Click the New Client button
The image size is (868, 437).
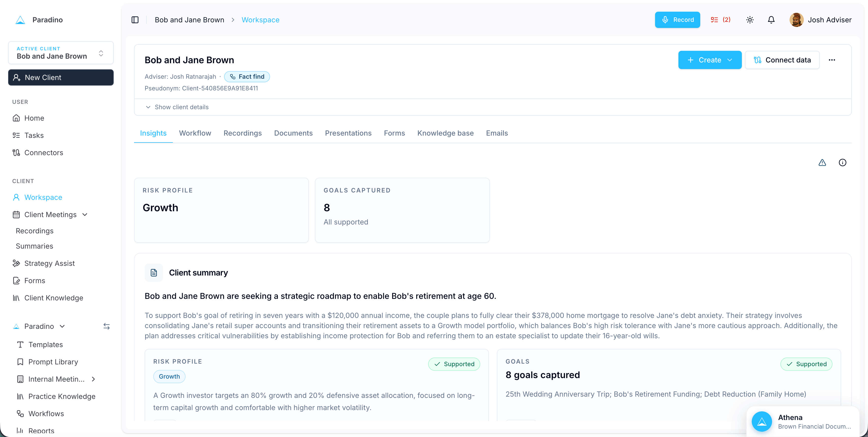[x=61, y=77]
